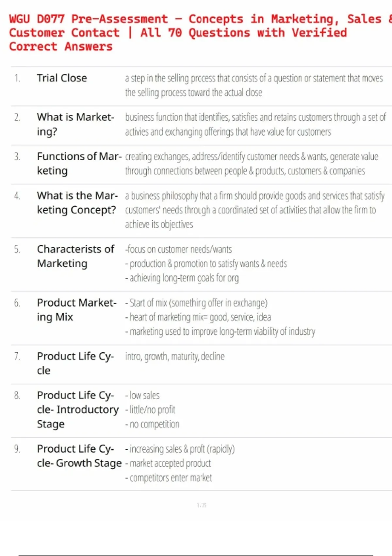
Task: Click the line '-focus on customer needs/wants'
Action: (x=178, y=250)
